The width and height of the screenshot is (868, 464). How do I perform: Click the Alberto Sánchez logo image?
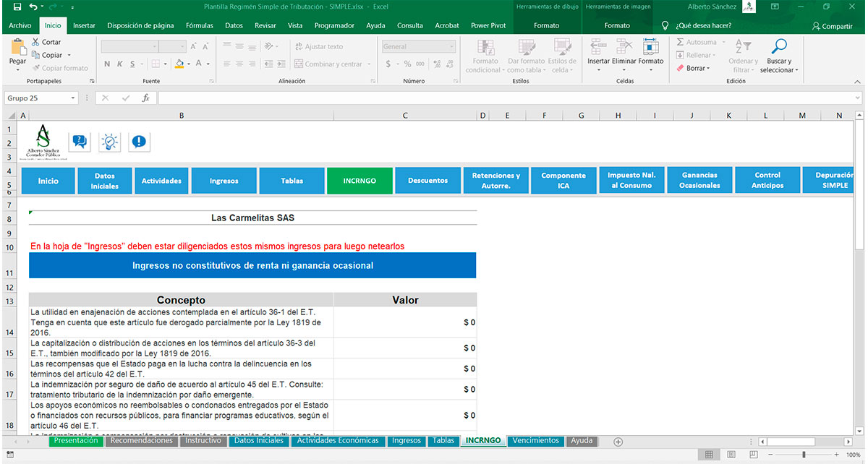(43, 142)
